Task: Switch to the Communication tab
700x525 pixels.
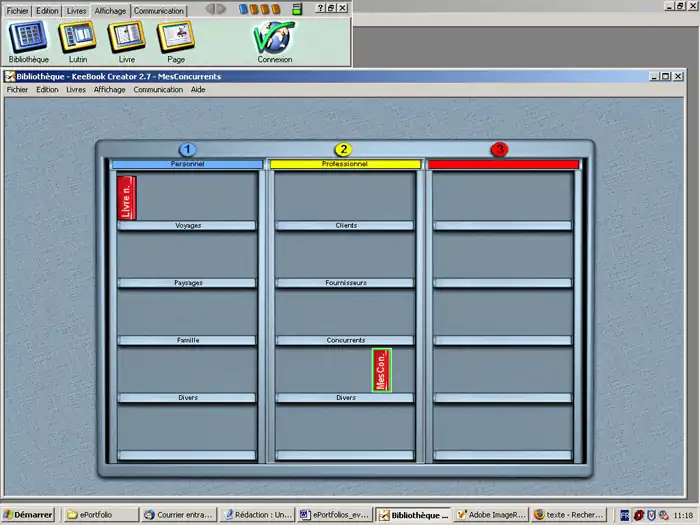Action: 159,10
